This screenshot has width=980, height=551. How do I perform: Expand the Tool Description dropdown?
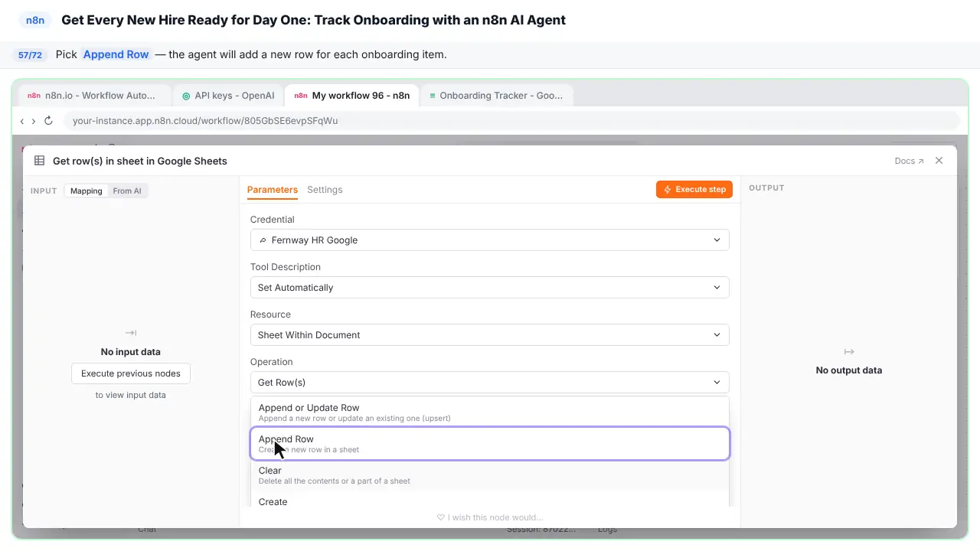coord(489,287)
